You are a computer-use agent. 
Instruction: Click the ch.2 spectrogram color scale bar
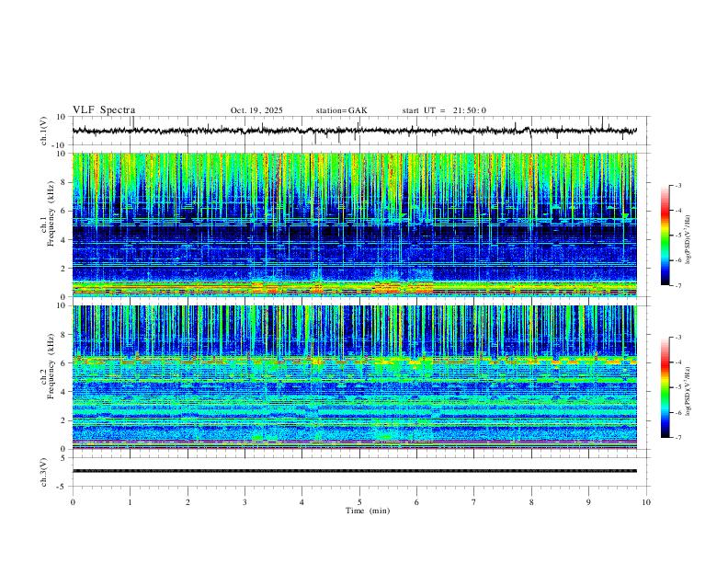click(665, 387)
